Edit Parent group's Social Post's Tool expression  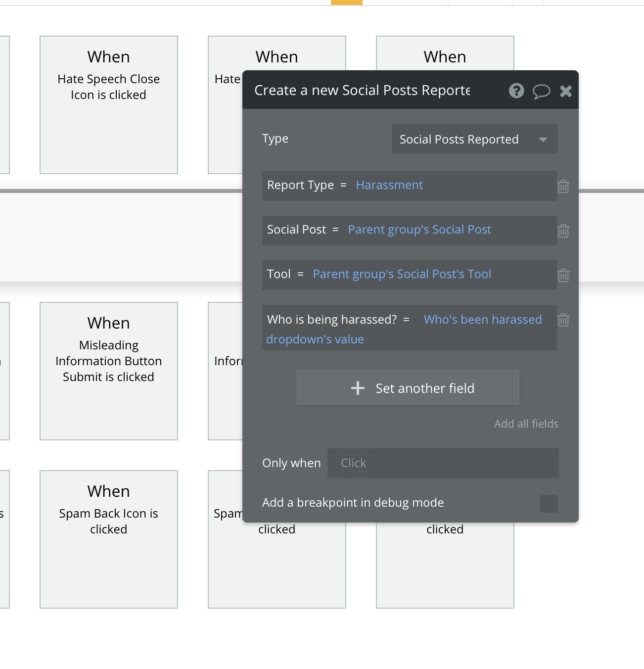pyautogui.click(x=402, y=274)
